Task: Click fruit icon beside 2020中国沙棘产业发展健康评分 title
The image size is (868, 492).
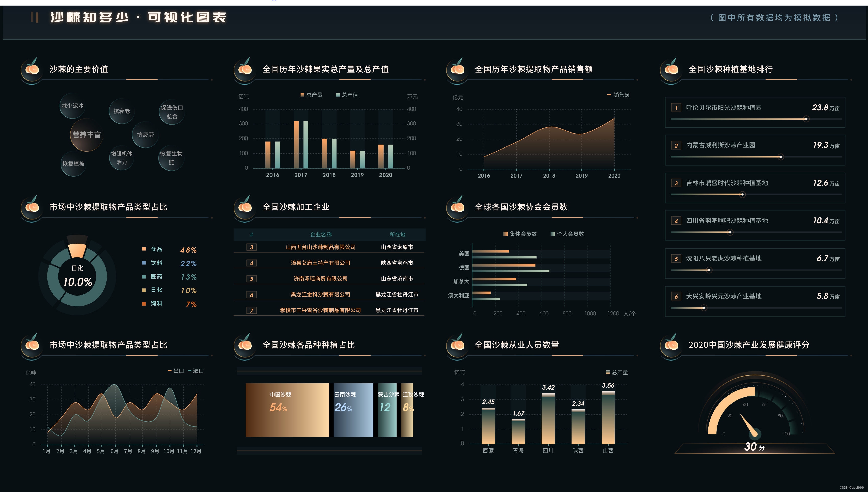Action: pos(671,344)
